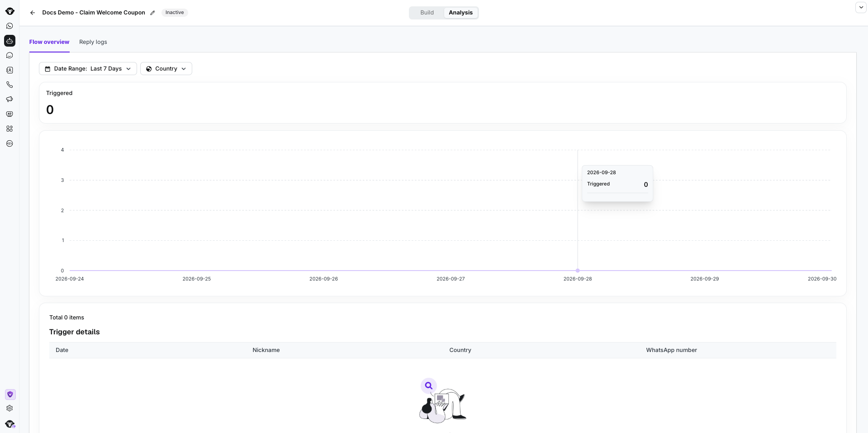Open the settings gear icon in sidebar

pyautogui.click(x=9, y=408)
